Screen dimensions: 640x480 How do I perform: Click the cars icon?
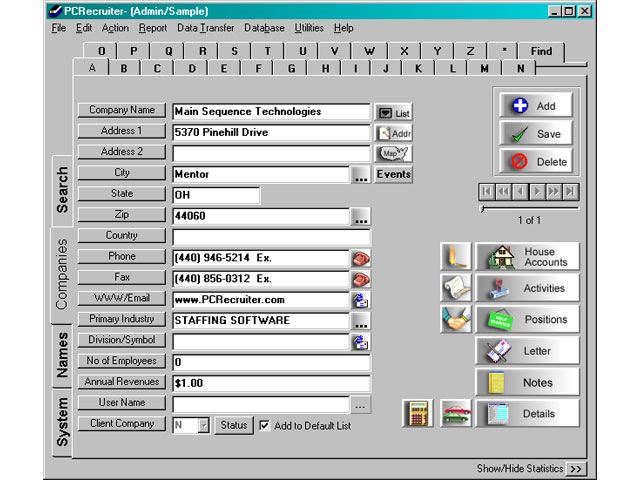456,413
